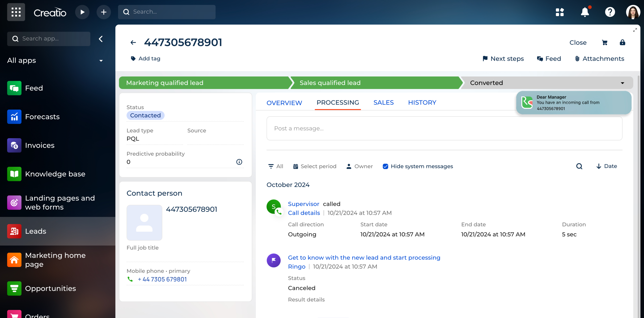Image resolution: width=644 pixels, height=318 pixels.
Task: Click the Post a message field
Action: (444, 128)
